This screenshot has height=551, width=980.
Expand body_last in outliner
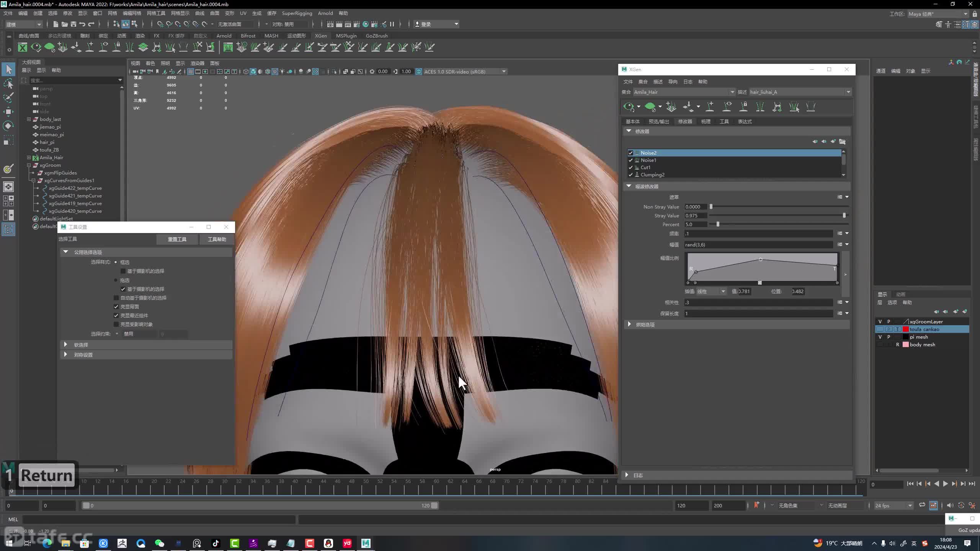click(x=29, y=119)
